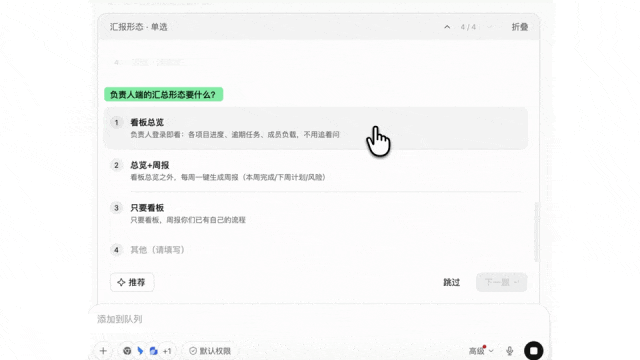
Task: Click number badge 2 beside 总览+周报
Action: [x=116, y=165]
